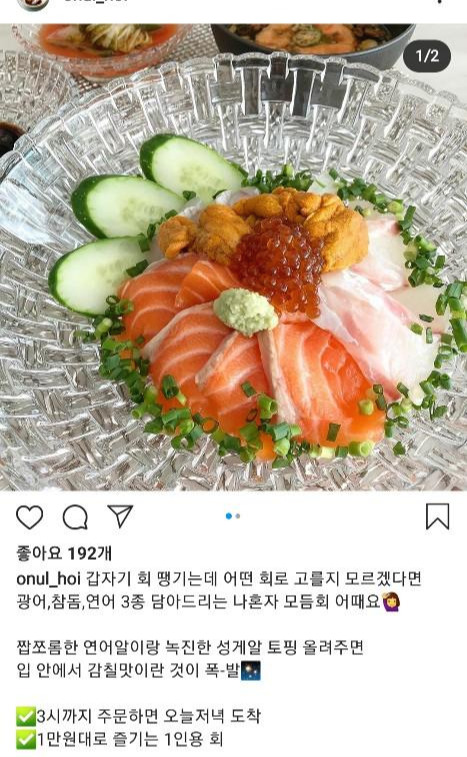The height and width of the screenshot is (757, 467).
Task: Open the profile avatar above the post
Action: (33, 4)
